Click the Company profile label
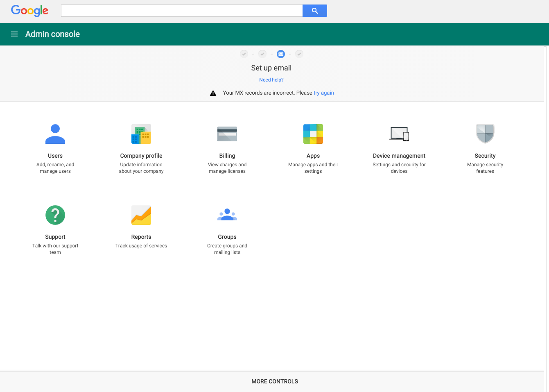The image size is (549, 392). (141, 156)
